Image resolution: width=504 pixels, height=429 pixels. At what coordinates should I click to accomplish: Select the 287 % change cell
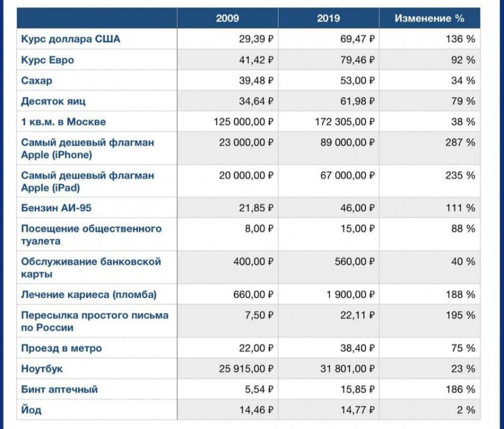tap(430, 148)
